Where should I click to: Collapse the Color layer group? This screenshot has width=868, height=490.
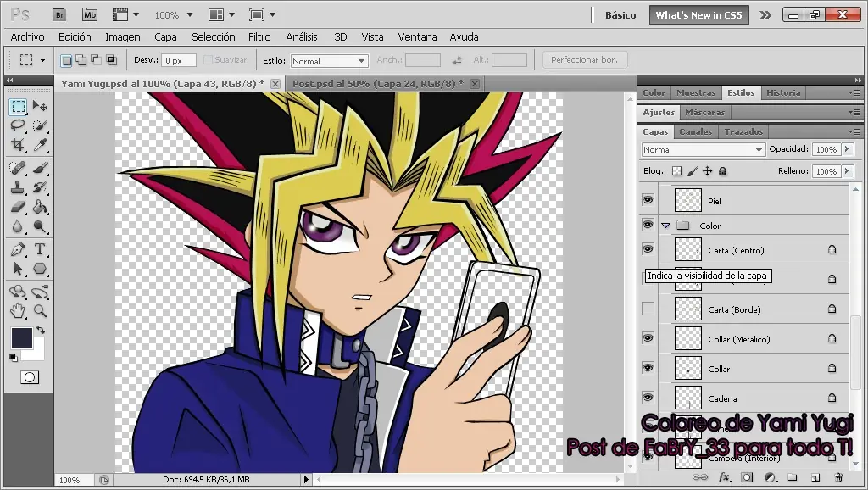click(x=666, y=225)
